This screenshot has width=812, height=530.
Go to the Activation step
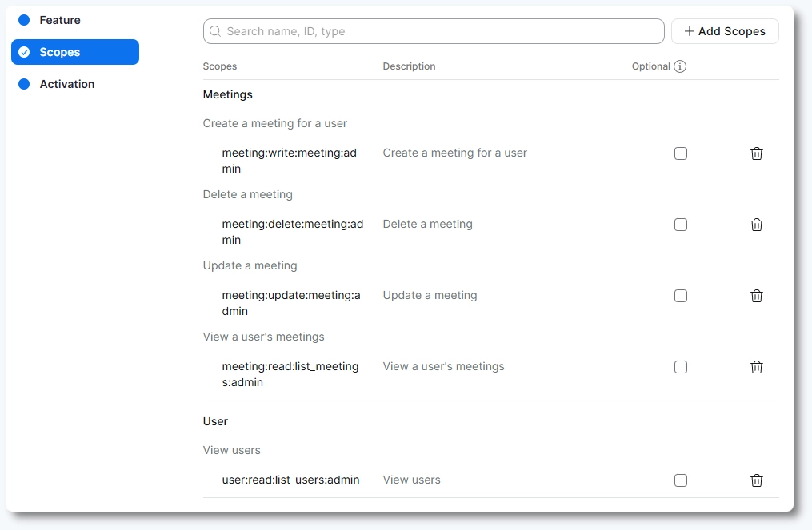pyautogui.click(x=66, y=84)
